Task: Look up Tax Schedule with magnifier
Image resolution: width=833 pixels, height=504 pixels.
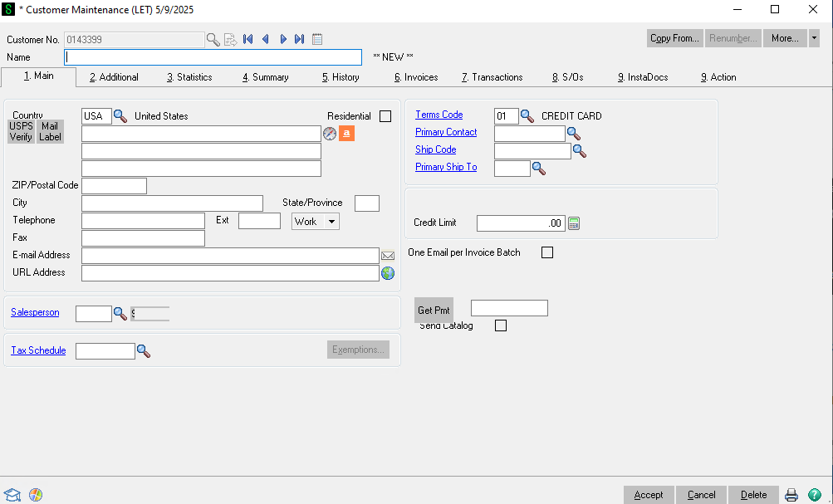Action: point(144,351)
